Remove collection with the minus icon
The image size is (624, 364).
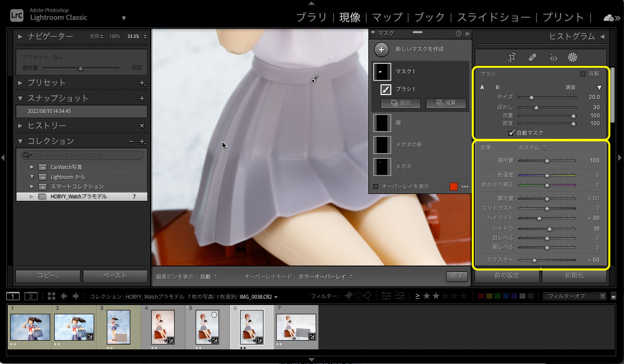tap(131, 141)
